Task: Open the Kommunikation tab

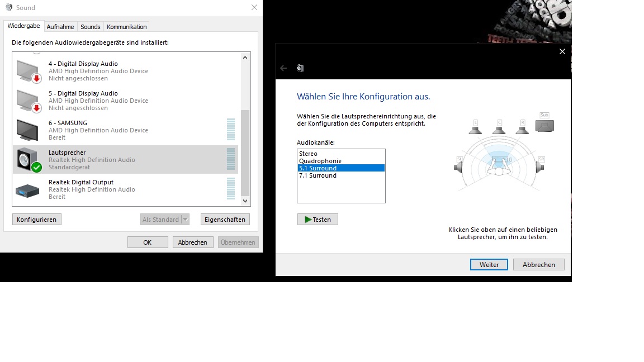Action: click(x=126, y=27)
